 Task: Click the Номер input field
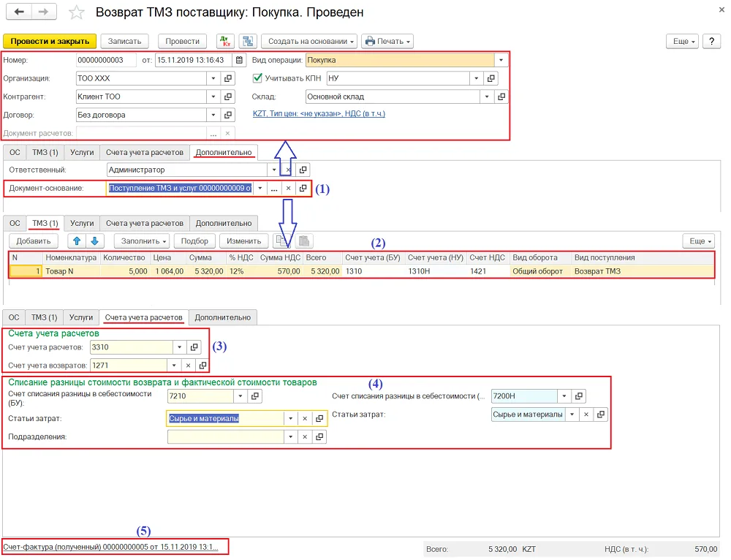coord(106,60)
